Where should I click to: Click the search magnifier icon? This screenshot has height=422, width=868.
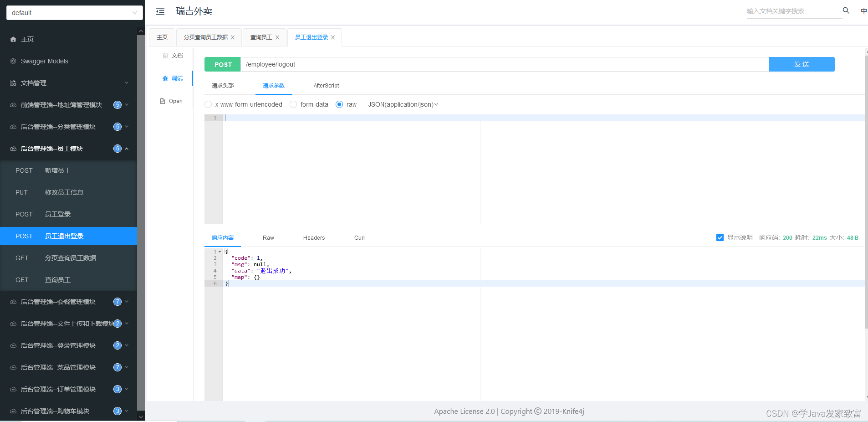[846, 10]
